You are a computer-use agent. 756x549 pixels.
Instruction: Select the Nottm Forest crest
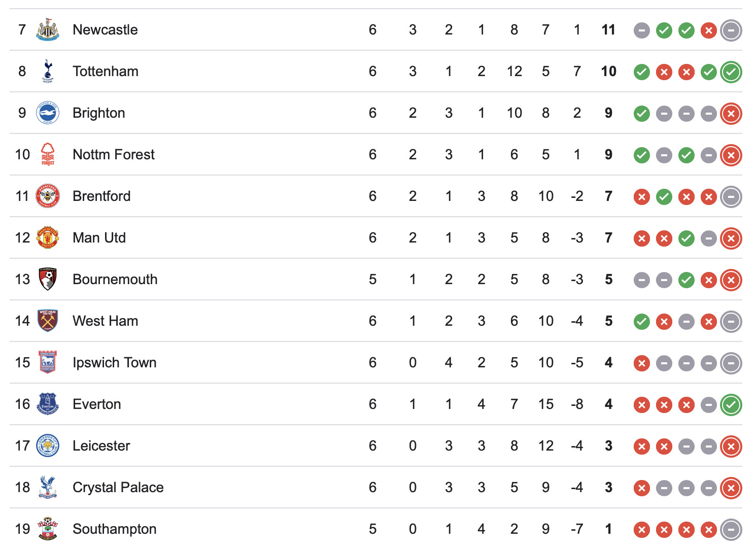[x=48, y=155]
